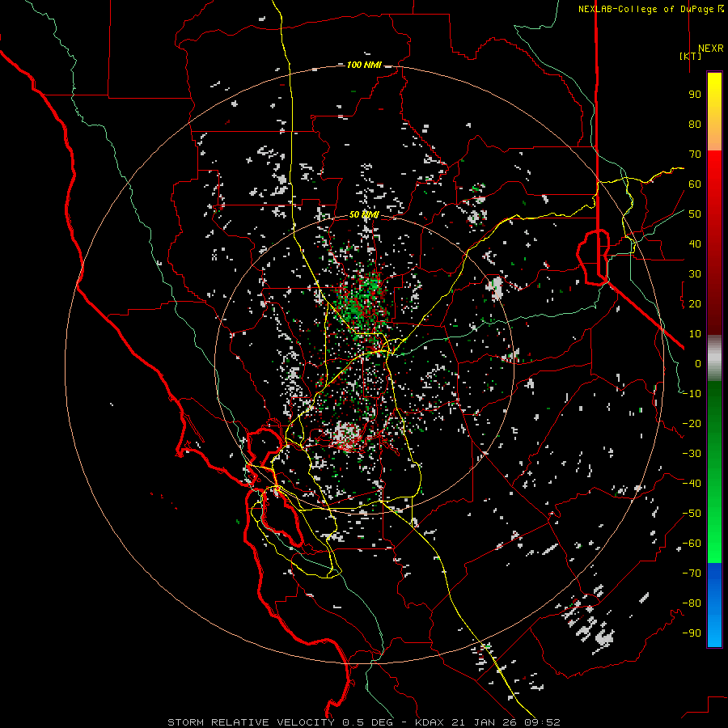Click the -50 value on the velocity scale
The height and width of the screenshot is (728, 728).
point(692,514)
